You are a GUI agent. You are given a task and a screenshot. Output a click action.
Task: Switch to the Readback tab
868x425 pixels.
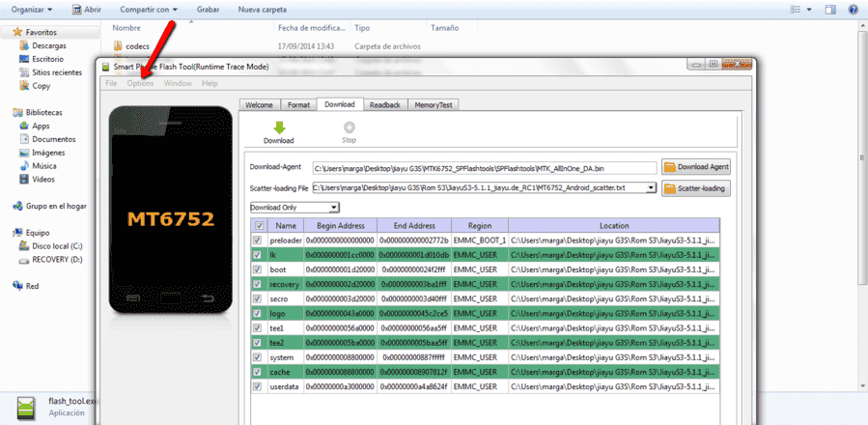pos(384,104)
